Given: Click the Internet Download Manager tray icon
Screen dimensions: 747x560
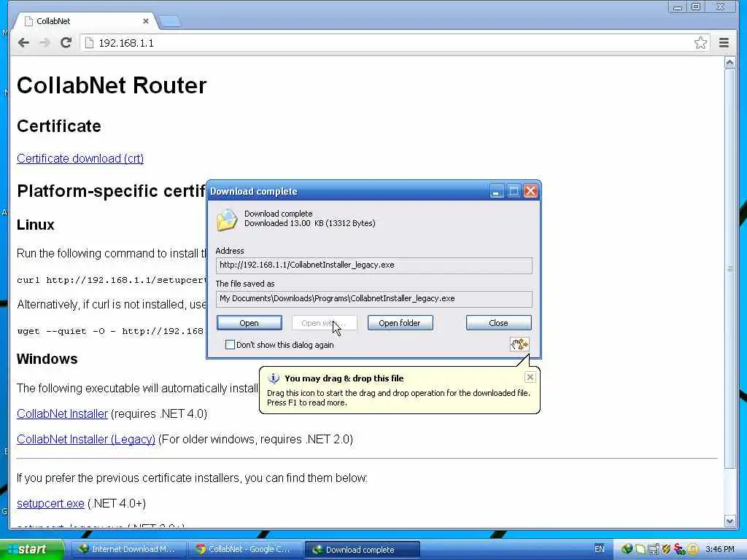Looking at the screenshot, I should pos(626,549).
